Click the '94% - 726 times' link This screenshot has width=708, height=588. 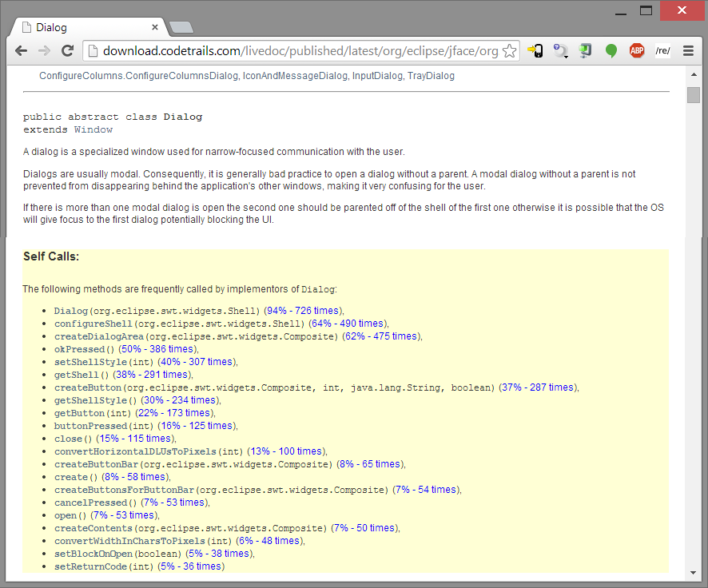point(303,311)
